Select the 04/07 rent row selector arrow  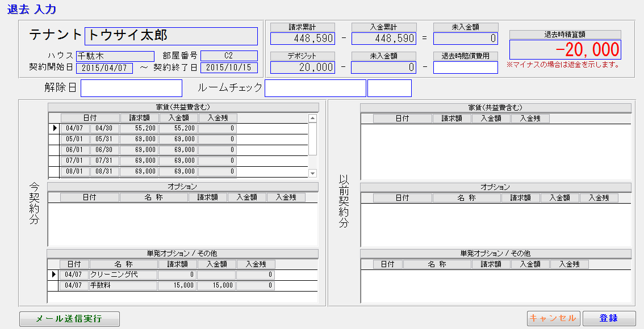[55, 128]
